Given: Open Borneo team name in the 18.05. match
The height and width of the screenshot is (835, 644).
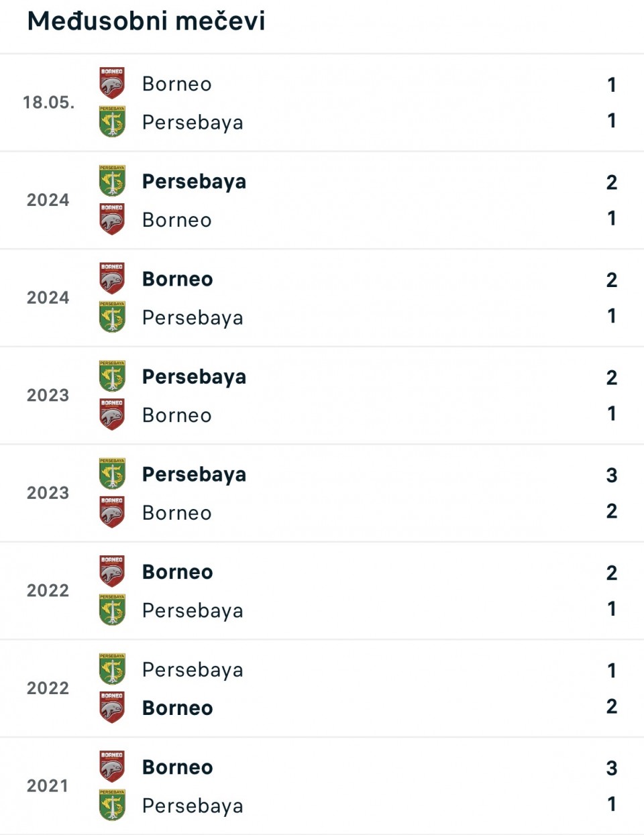Looking at the screenshot, I should pos(177,84).
